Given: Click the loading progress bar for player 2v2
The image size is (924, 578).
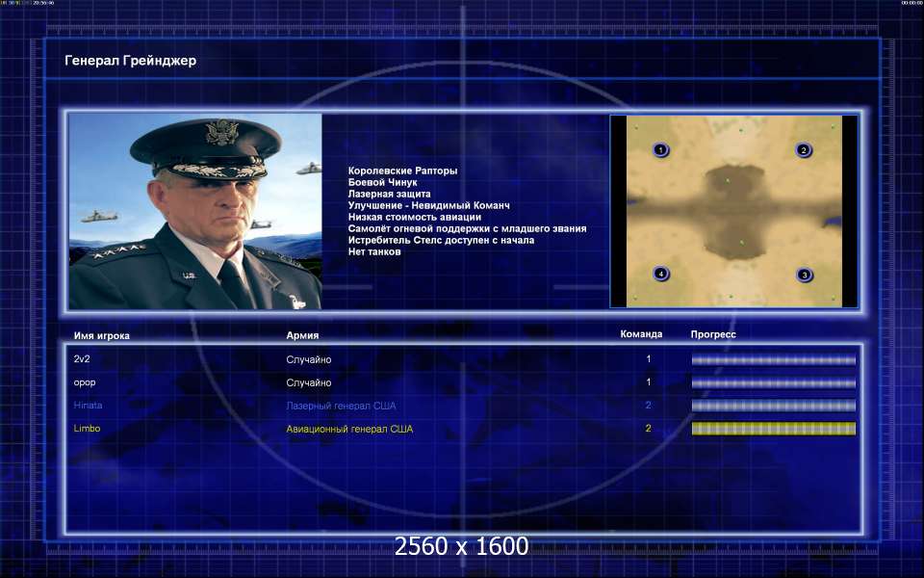Looking at the screenshot, I should coord(773,359).
